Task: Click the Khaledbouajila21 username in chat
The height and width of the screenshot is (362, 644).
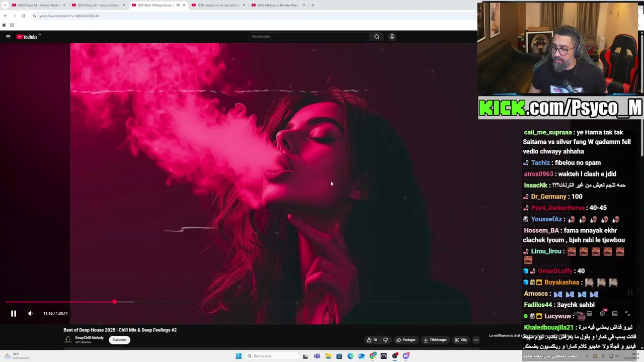Action: [548, 327]
